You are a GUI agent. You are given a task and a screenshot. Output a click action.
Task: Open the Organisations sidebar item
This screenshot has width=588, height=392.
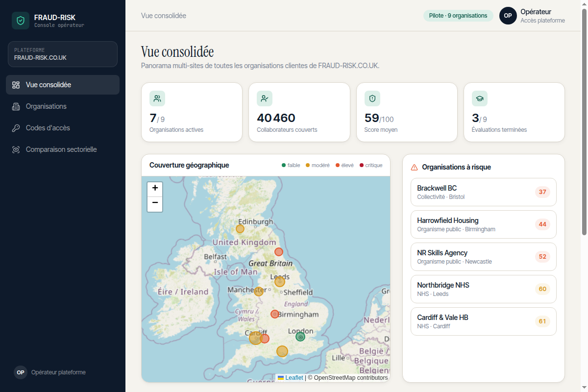click(x=63, y=106)
